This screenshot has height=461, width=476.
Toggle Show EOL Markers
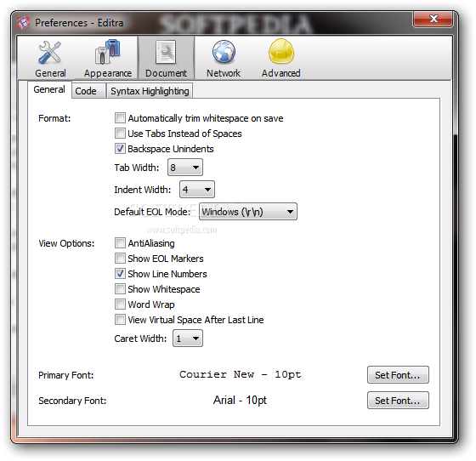point(120,258)
